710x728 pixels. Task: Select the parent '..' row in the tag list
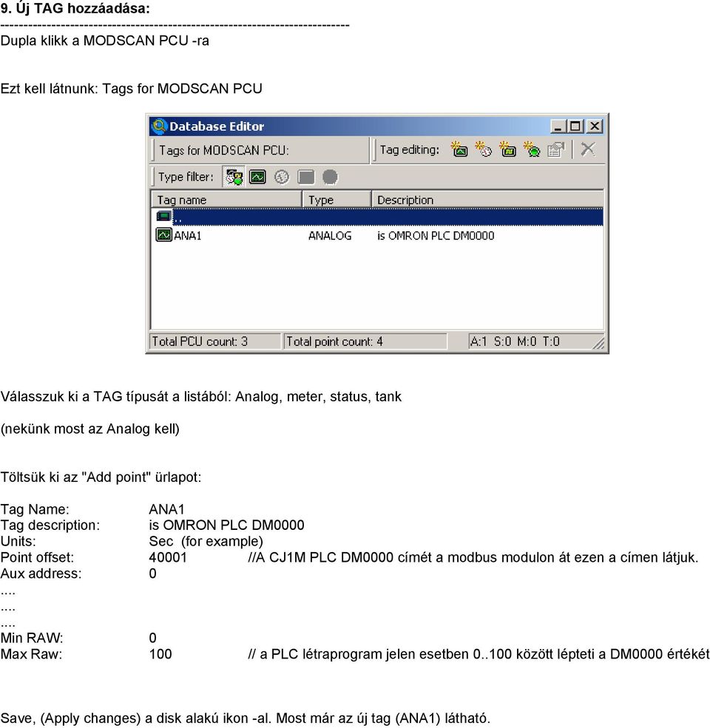(377, 217)
